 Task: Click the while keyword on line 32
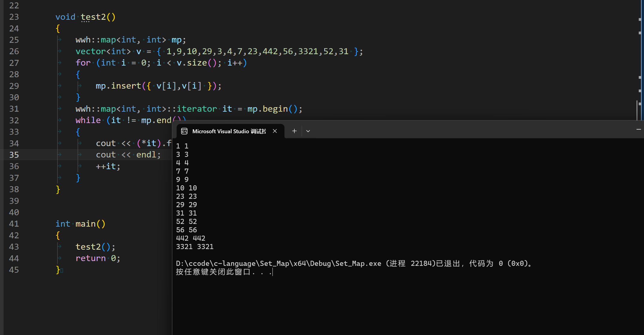(x=88, y=120)
